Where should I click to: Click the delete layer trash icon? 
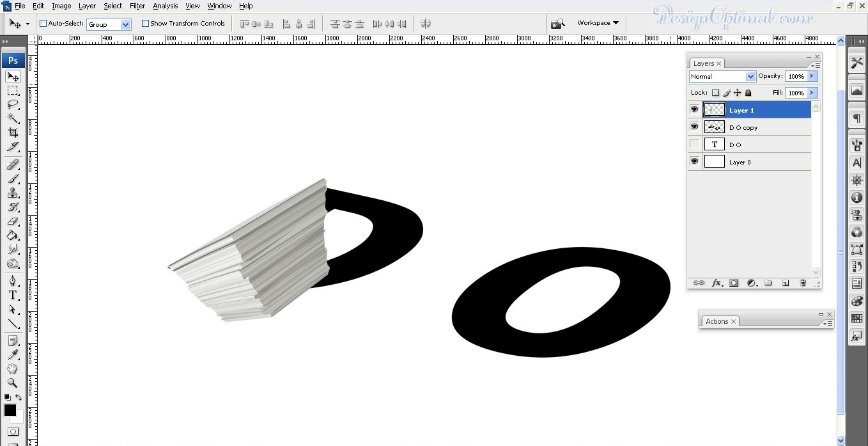(803, 283)
